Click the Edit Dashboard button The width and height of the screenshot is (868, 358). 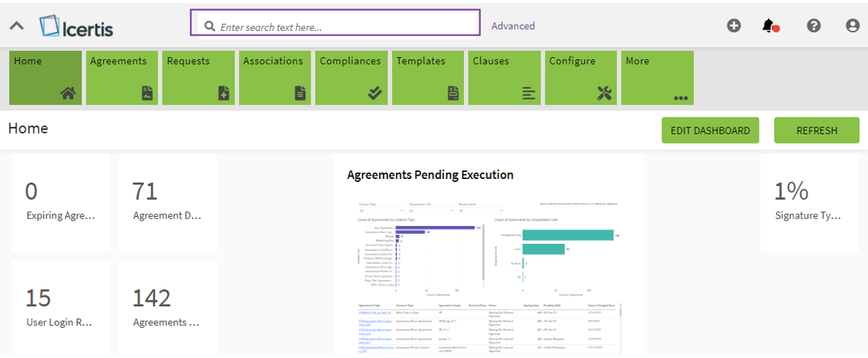710,130
